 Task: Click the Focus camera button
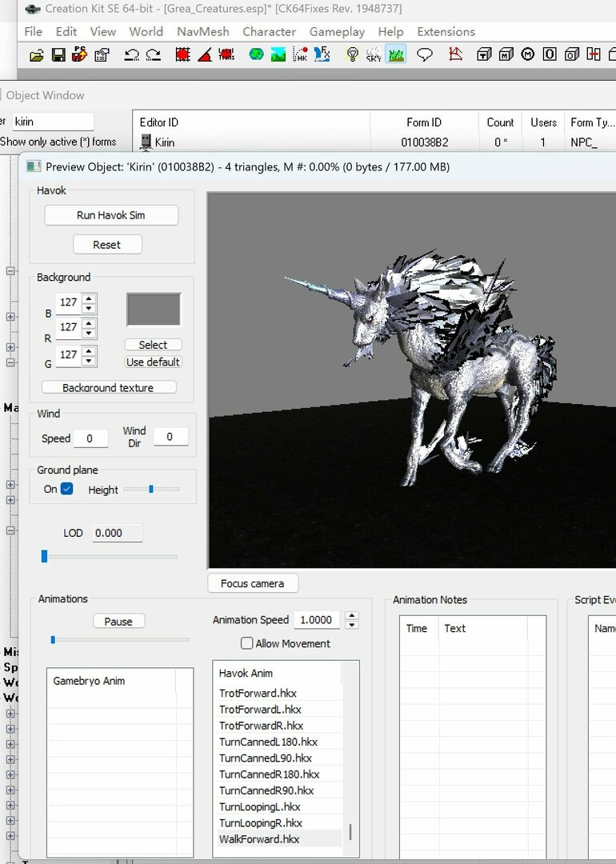[253, 583]
